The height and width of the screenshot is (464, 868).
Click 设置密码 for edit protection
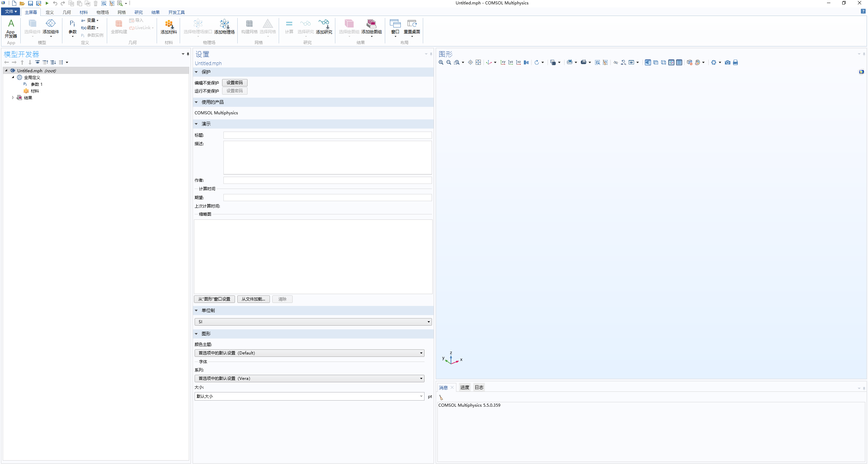pos(235,82)
